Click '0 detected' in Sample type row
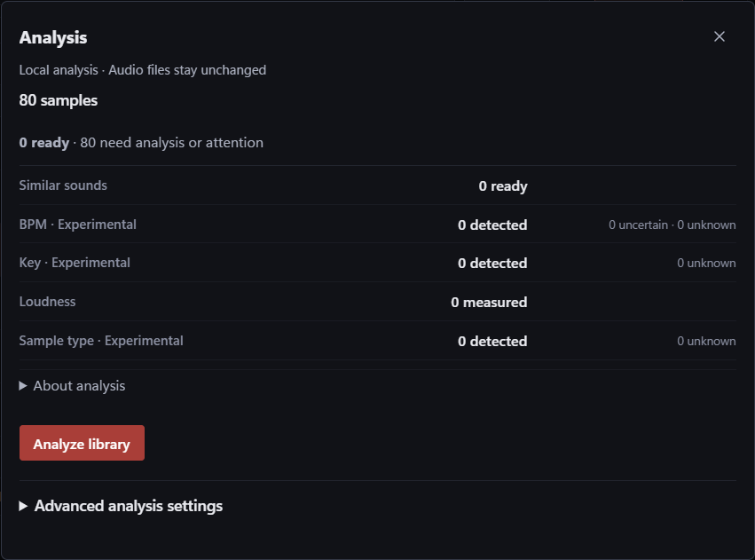Viewport: 755px width, 560px height. click(x=492, y=342)
